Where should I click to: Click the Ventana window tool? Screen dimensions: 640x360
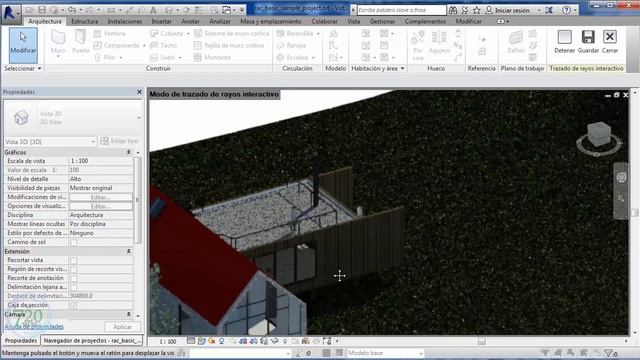point(110,33)
